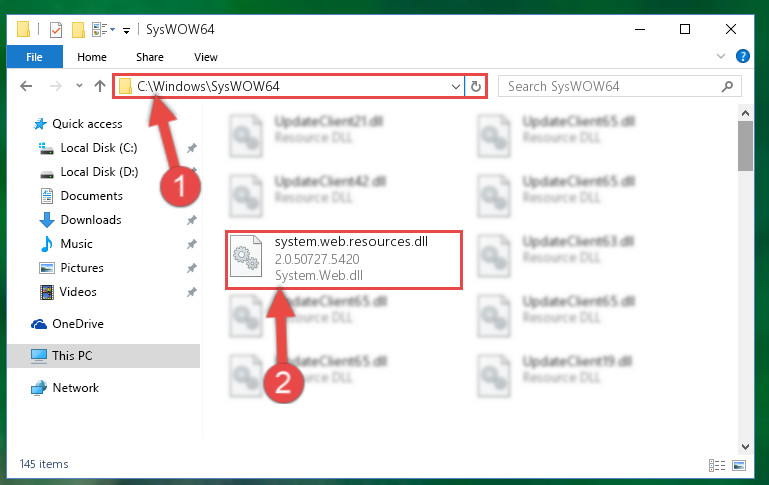Image resolution: width=769 pixels, height=485 pixels.
Task: Open the Share ribbon tab
Action: tap(150, 57)
